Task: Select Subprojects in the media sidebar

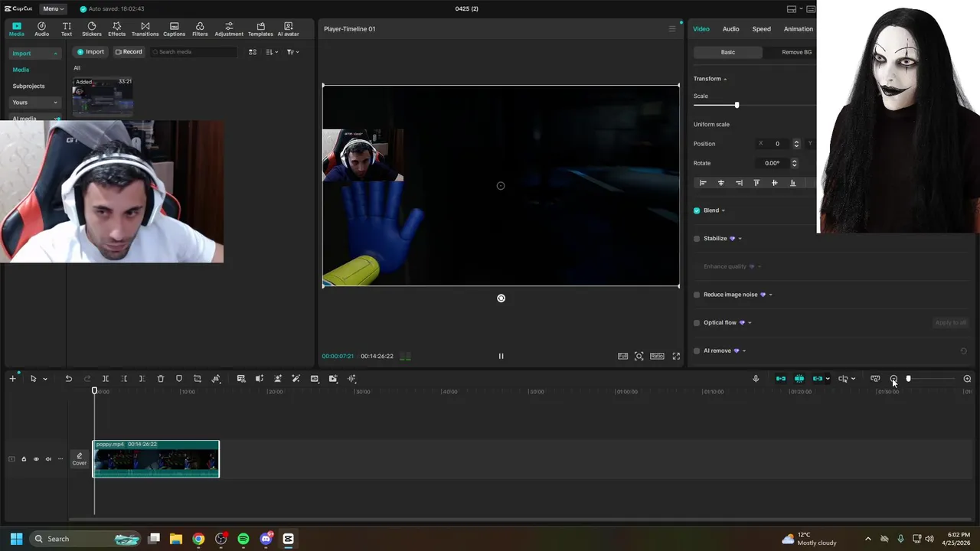Action: [28, 86]
